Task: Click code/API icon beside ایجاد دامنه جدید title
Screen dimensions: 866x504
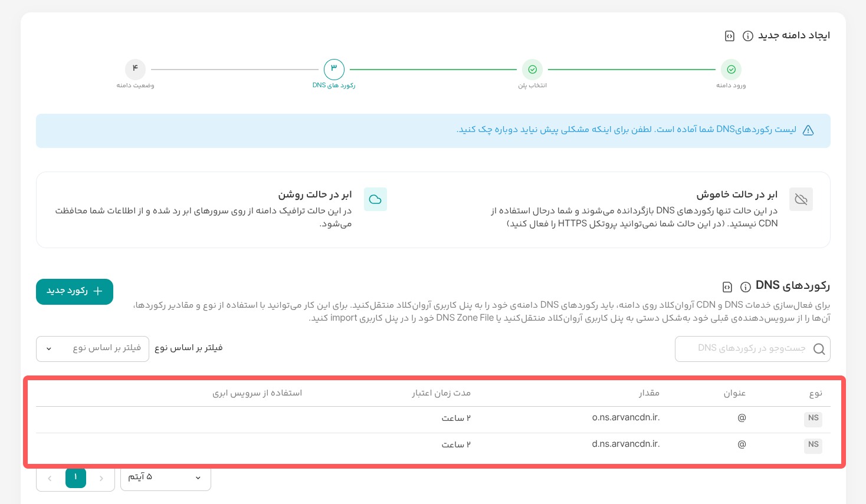Action: pyautogui.click(x=730, y=36)
